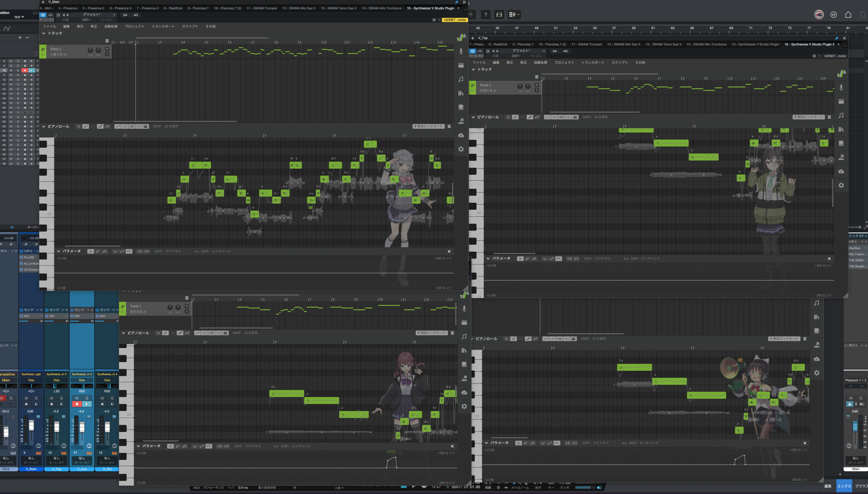Screen dimensions: 868x494
Task: Select pencil tool in V_Main piano roll toolbar
Action: pos(86,127)
